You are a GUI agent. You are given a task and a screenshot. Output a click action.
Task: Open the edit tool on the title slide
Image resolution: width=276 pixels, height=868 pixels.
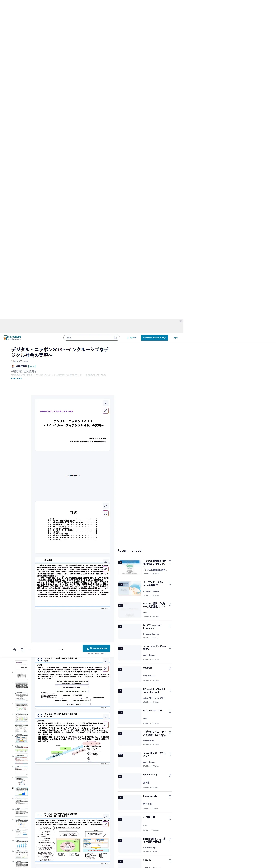[106, 411]
